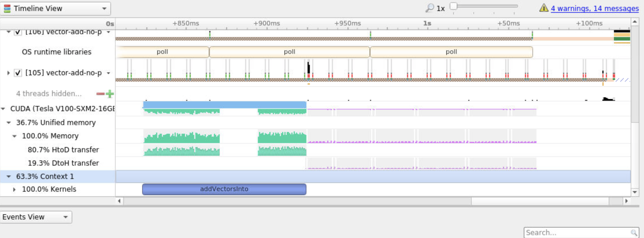Click the second poll block
Image resolution: width=644 pixels, height=238 pixels.
click(x=289, y=52)
